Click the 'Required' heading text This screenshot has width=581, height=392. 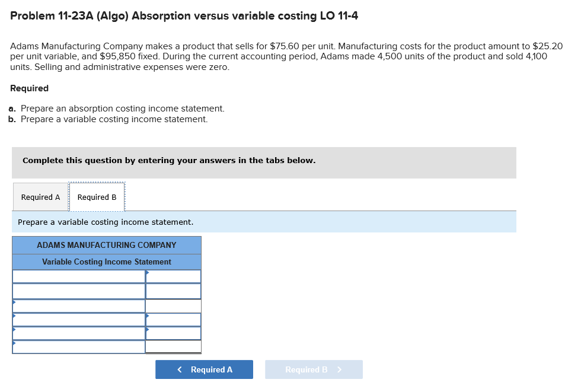pyautogui.click(x=29, y=88)
